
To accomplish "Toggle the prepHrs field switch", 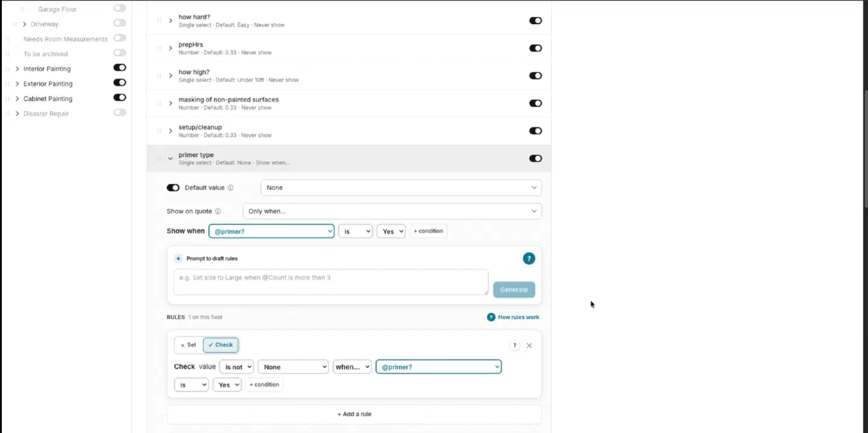I will click(x=535, y=48).
